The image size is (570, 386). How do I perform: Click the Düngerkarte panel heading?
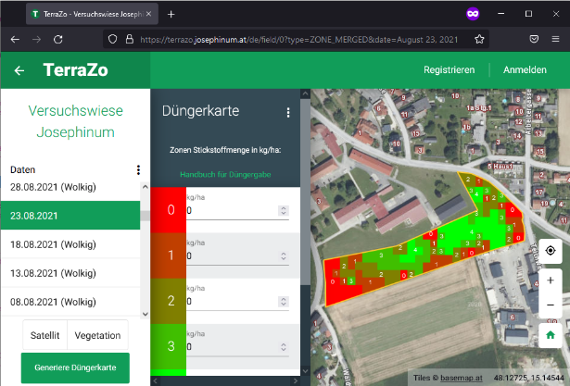click(200, 111)
